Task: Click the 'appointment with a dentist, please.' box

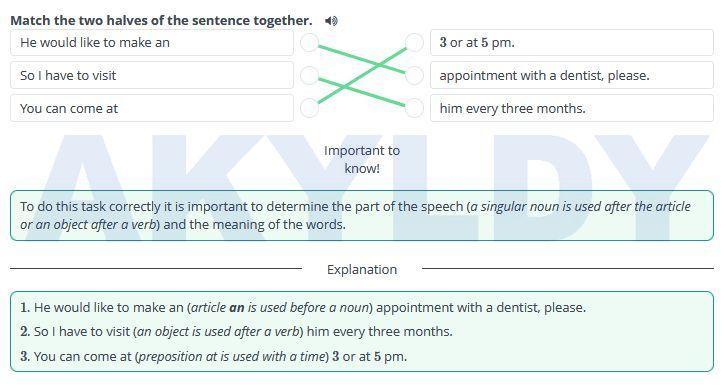Action: [572, 76]
